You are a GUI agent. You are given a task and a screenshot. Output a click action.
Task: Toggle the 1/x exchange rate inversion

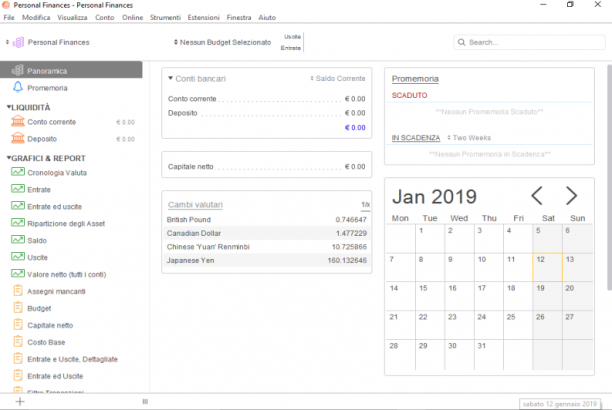(x=365, y=205)
